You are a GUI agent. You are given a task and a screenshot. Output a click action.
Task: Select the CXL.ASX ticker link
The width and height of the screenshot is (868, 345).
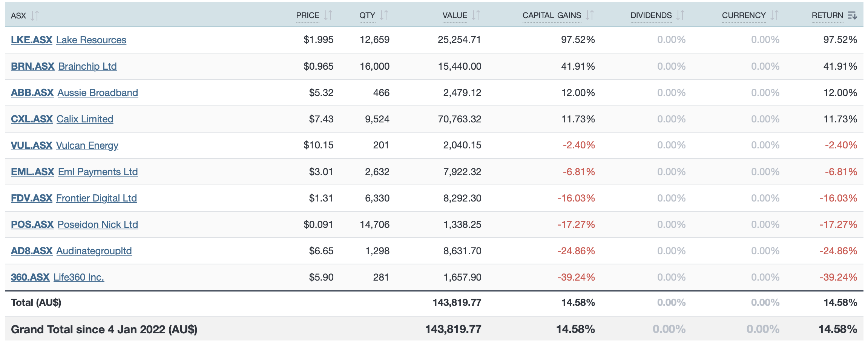pyautogui.click(x=32, y=119)
